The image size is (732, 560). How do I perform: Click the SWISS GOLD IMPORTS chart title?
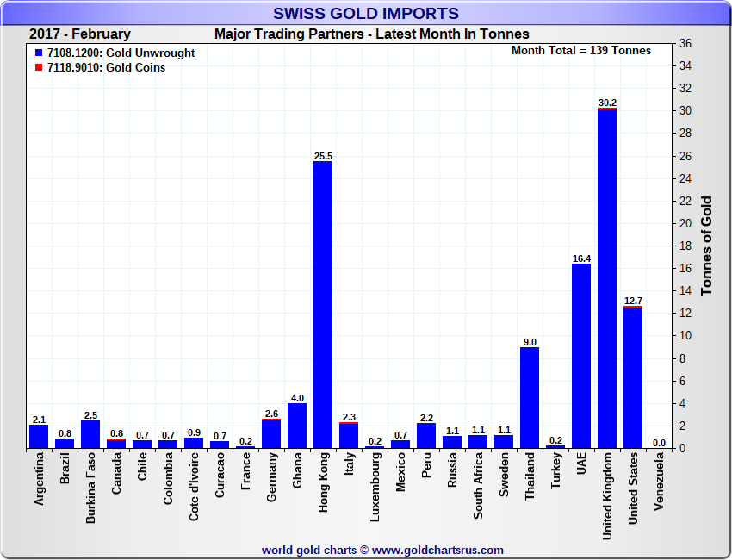pos(366,13)
